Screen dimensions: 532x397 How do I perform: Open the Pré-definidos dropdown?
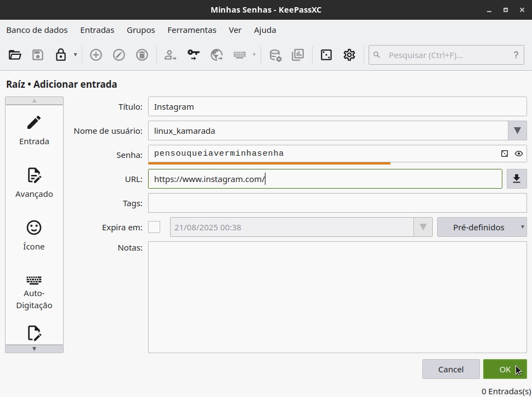(x=482, y=227)
